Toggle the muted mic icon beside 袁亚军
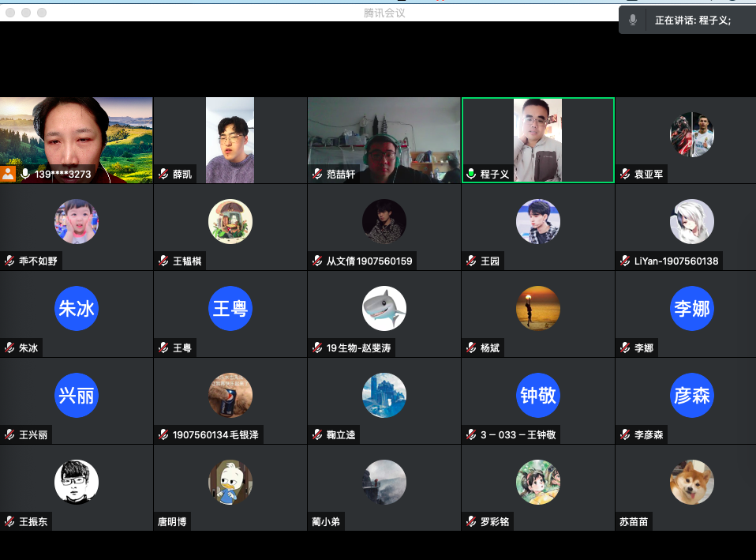The height and width of the screenshot is (560, 756). pyautogui.click(x=626, y=174)
